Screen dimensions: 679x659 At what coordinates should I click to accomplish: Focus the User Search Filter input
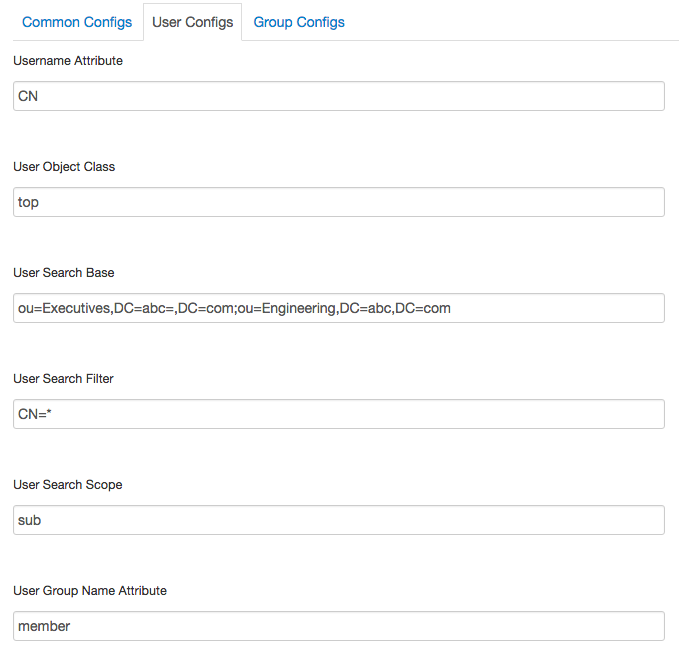click(339, 414)
